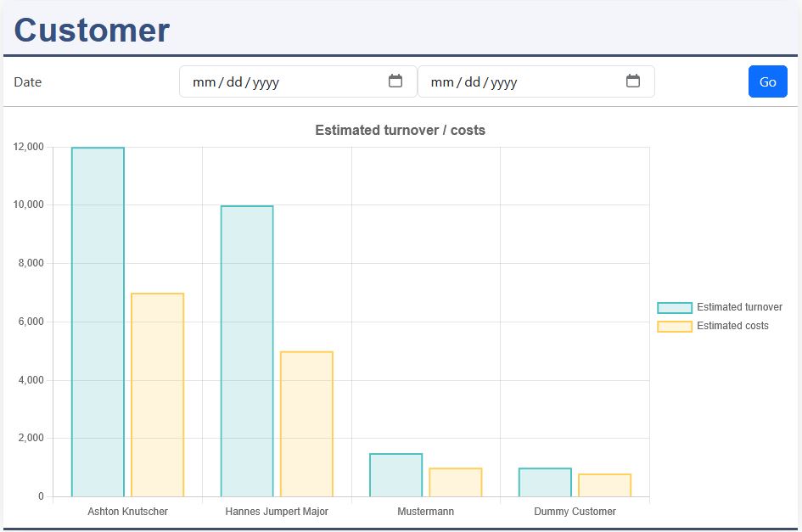
Task: Click Mustermann's estimated costs bar
Action: (x=456, y=483)
